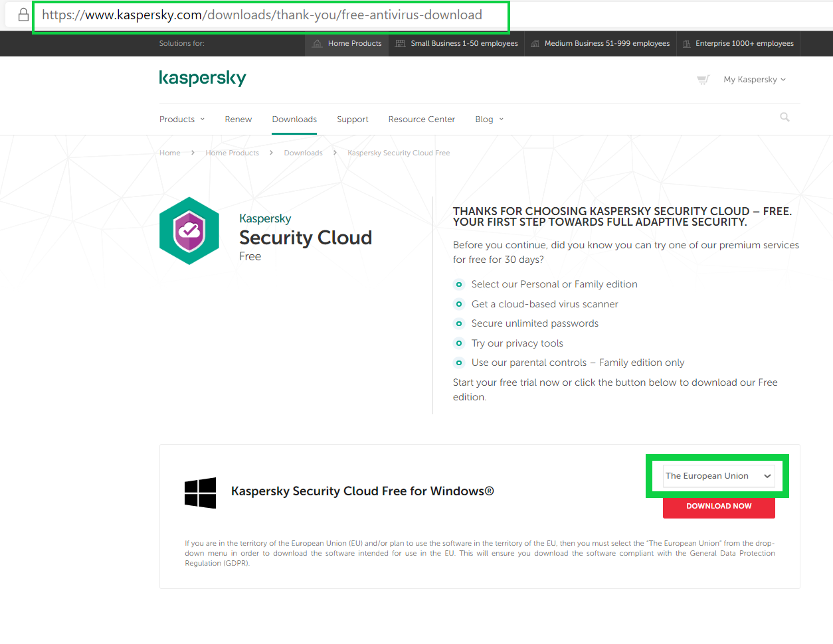Open the Resource Center menu item
This screenshot has width=833, height=644.
(x=422, y=120)
